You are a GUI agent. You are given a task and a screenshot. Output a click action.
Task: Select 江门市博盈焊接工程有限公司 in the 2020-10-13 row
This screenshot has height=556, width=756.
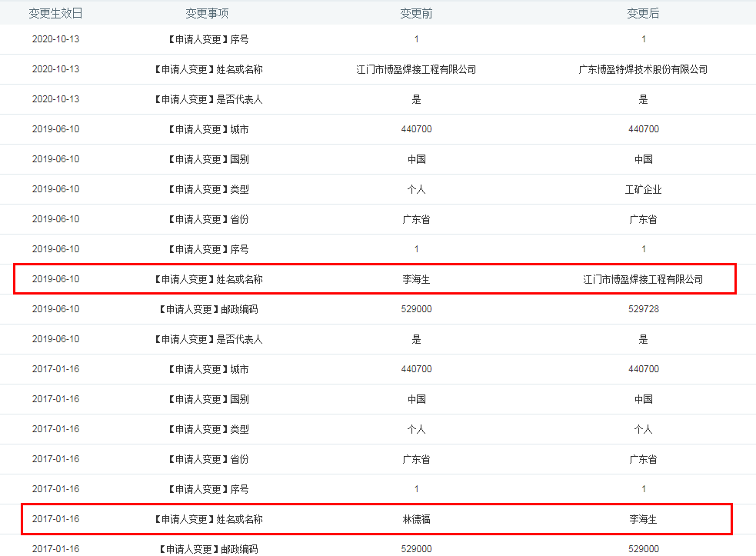[x=416, y=69]
